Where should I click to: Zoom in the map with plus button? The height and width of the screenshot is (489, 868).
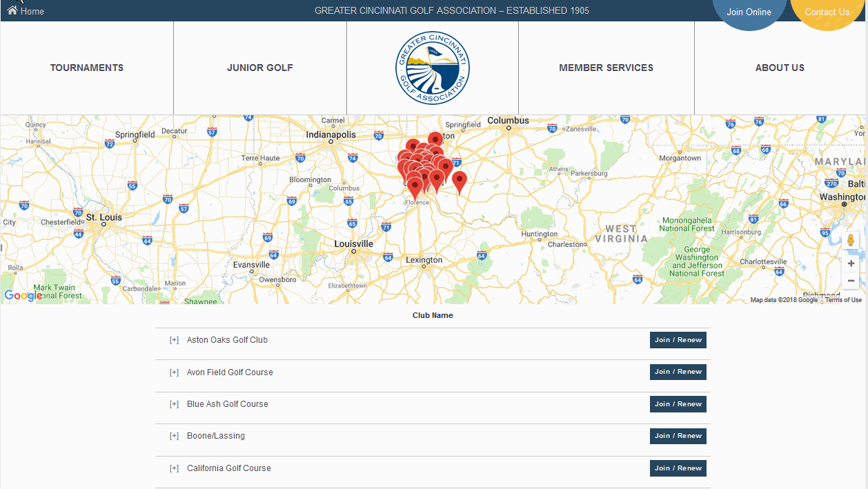[x=851, y=263]
